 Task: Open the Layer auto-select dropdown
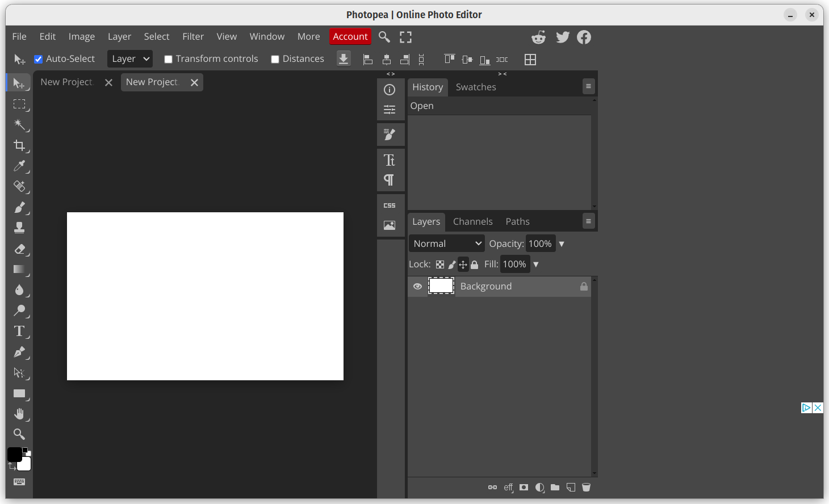click(x=130, y=58)
